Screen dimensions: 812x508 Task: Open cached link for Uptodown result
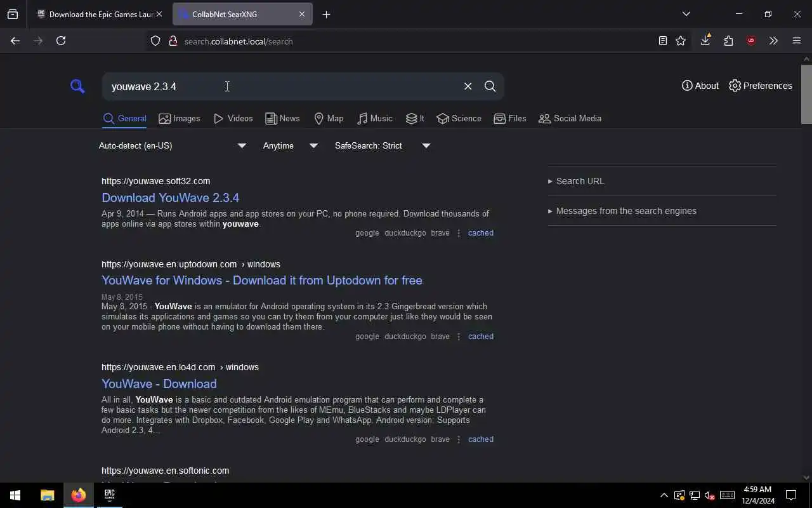[x=480, y=337]
